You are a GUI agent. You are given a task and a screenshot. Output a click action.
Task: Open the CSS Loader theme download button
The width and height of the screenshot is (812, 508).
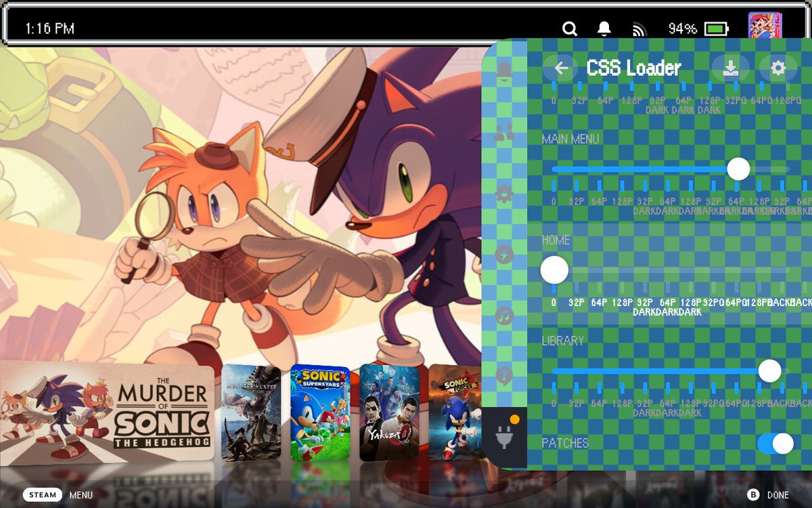coord(730,68)
